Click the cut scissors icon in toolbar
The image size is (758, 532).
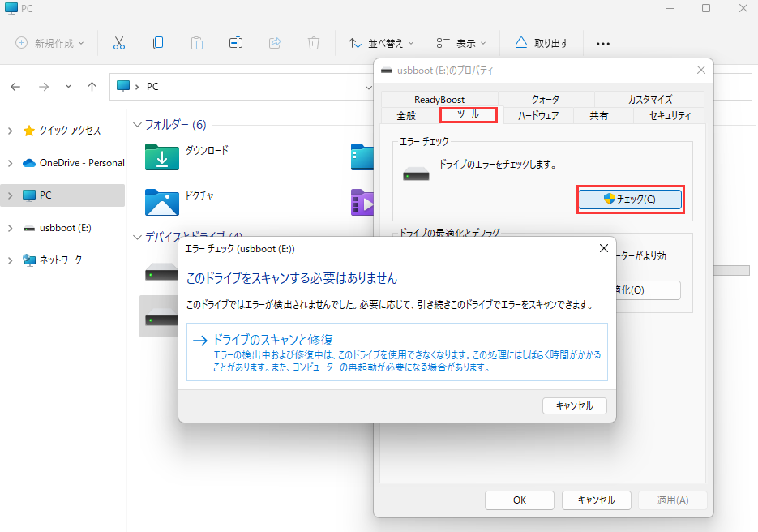tap(119, 43)
